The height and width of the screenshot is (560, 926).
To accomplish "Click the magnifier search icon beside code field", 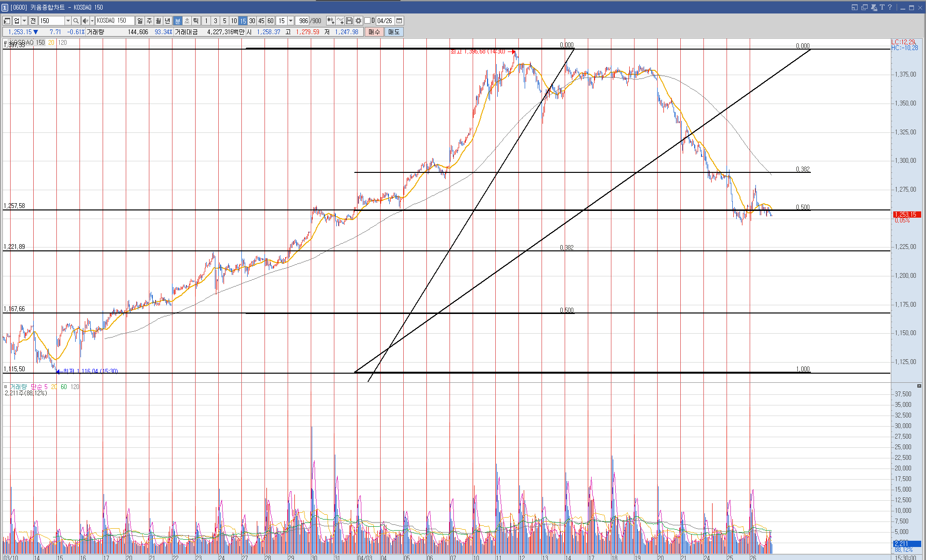I will click(x=76, y=21).
